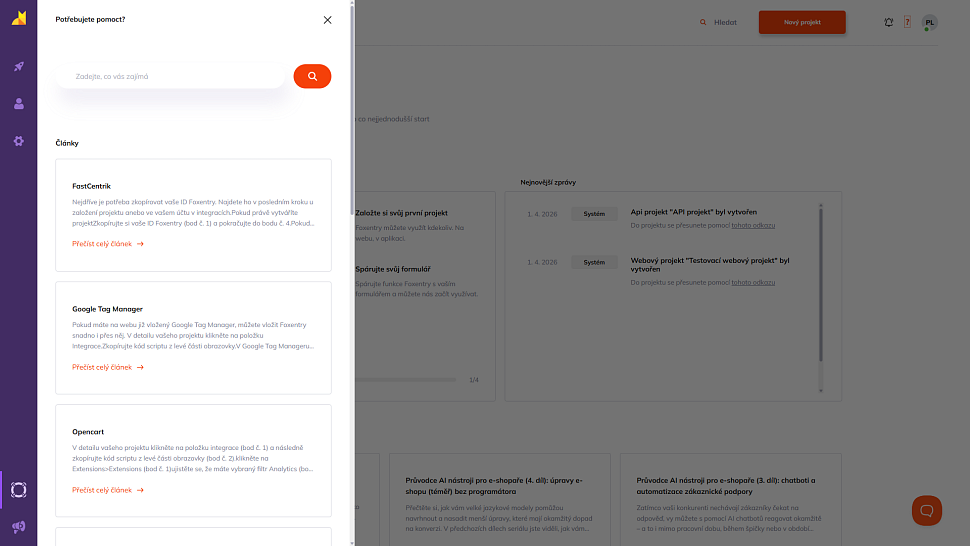Screen dimensions: 970x546
Task: Click the Opencart article arrow icon
Action: (x=140, y=490)
